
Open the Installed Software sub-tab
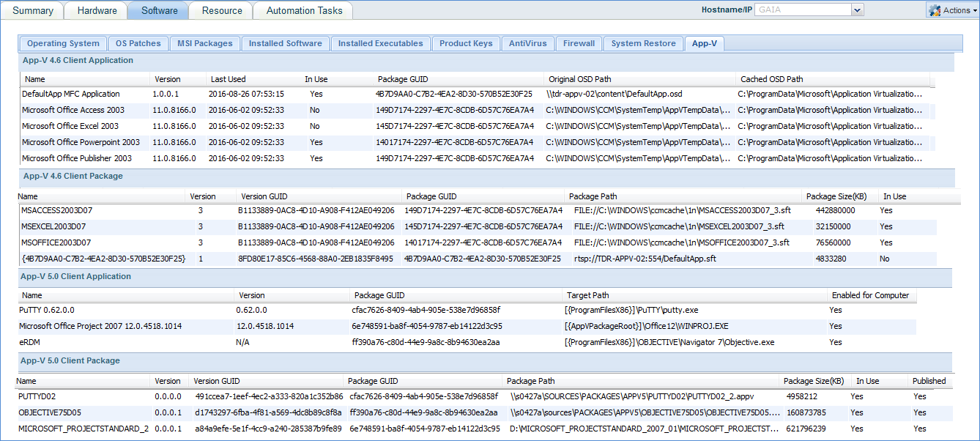coord(285,43)
